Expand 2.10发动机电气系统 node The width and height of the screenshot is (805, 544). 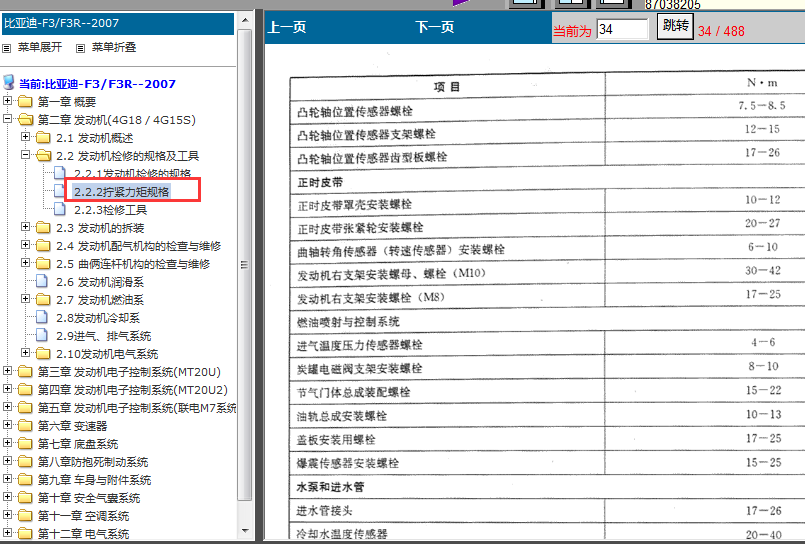point(25,353)
